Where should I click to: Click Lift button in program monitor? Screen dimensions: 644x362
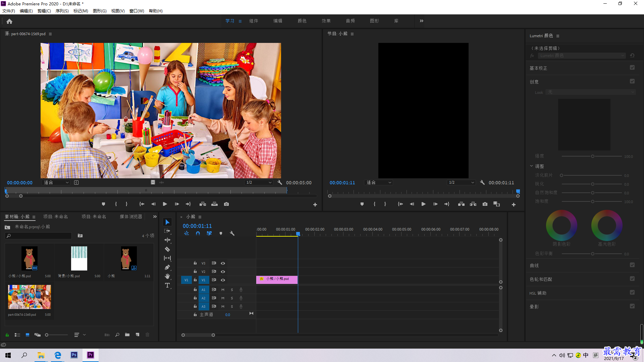coord(461,204)
